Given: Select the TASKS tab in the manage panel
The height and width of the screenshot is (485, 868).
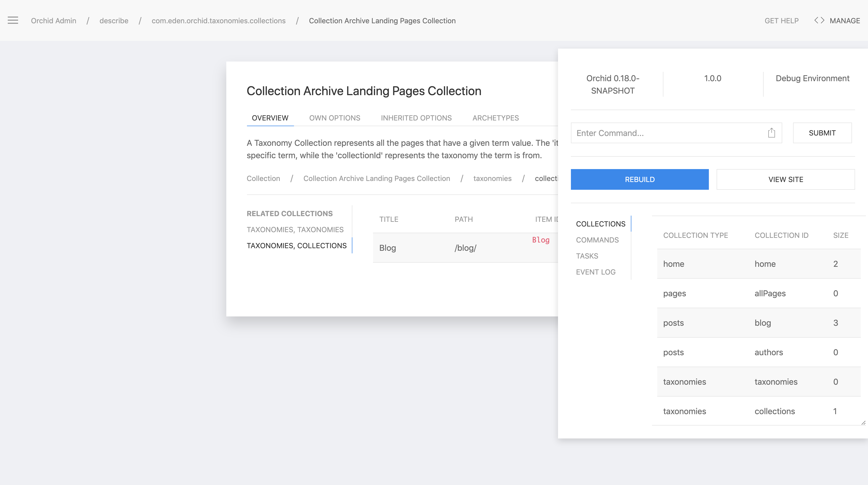Looking at the screenshot, I should (587, 256).
